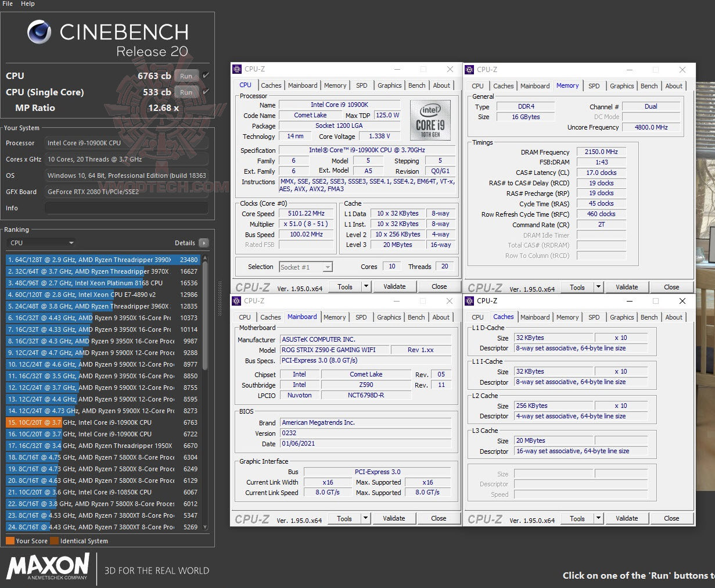
Task: Close the CPU-Z Caches window
Action: [x=682, y=301]
